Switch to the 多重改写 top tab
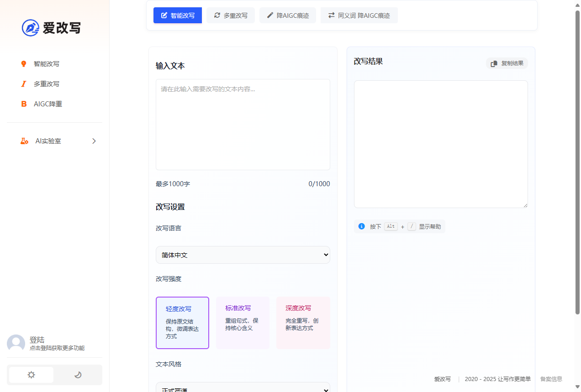581x392 pixels. coord(231,16)
